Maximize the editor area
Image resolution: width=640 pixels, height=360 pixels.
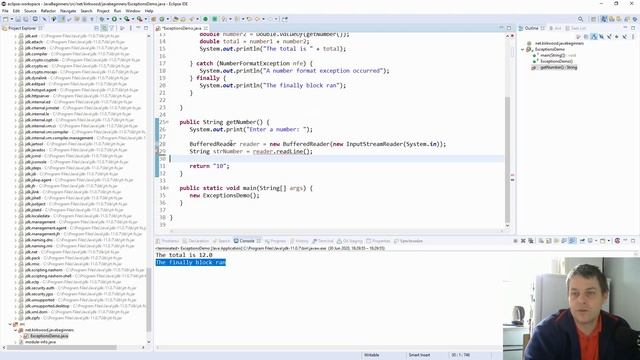coord(509,28)
